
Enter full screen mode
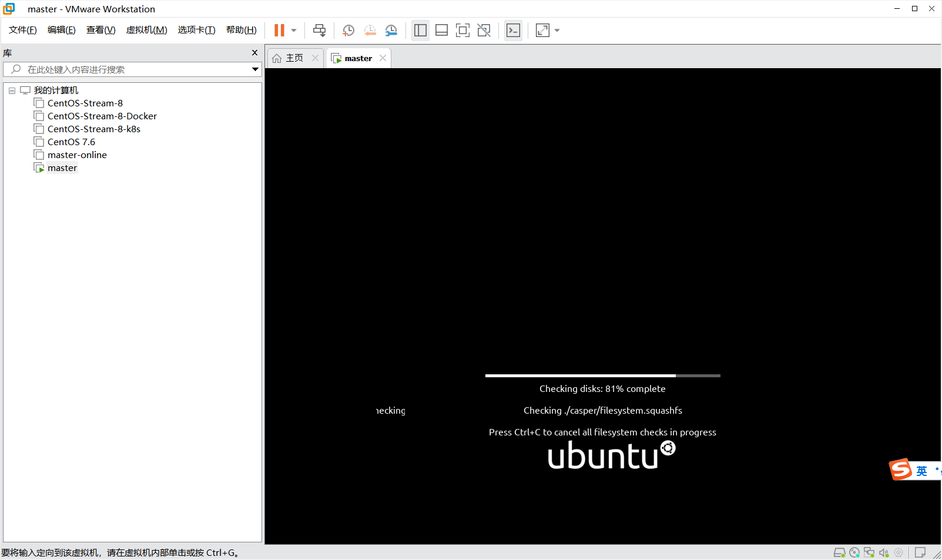[462, 31]
